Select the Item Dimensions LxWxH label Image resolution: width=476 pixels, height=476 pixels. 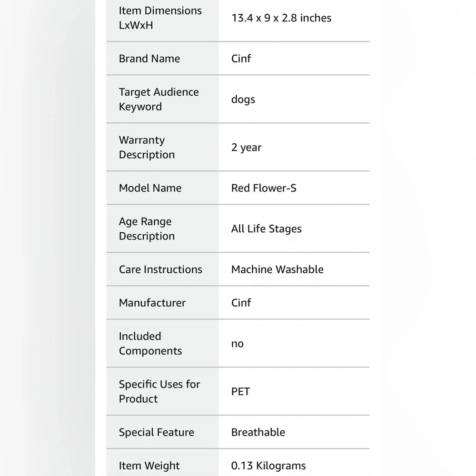(x=160, y=18)
